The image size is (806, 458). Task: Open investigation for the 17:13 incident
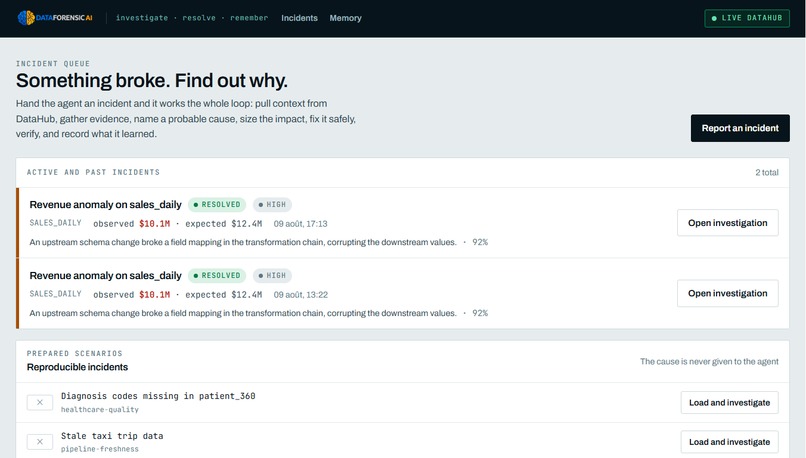coord(727,223)
